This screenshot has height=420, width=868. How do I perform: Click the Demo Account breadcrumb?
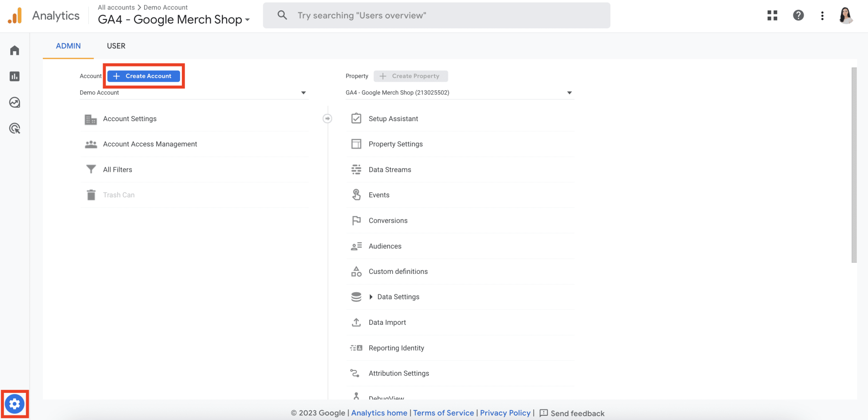tap(165, 7)
